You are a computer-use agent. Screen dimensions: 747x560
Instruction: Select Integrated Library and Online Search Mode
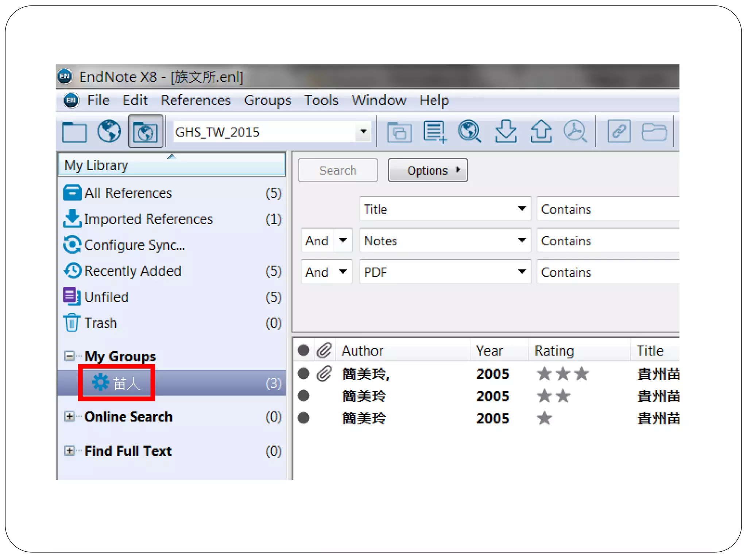[146, 132]
